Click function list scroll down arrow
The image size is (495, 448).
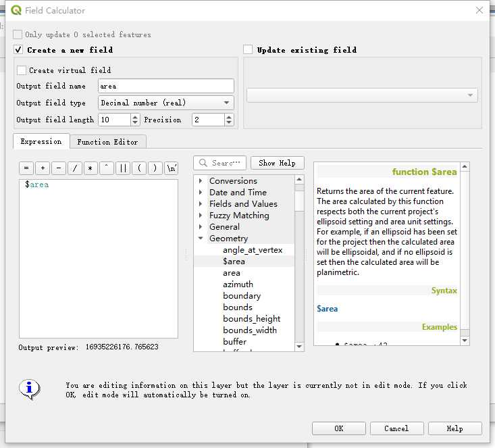click(299, 347)
